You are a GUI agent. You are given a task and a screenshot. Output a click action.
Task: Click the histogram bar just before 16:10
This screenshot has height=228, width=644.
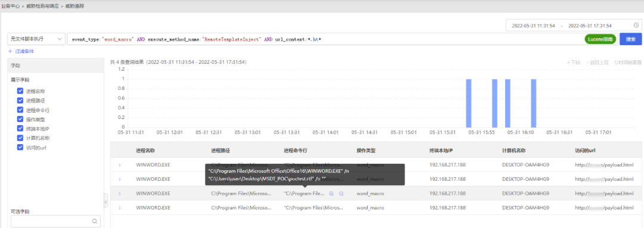(x=507, y=104)
